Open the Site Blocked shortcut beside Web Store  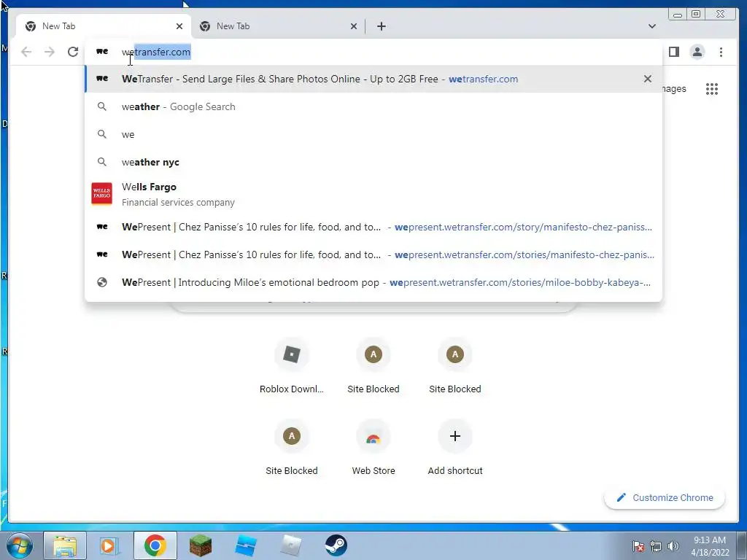coord(292,448)
